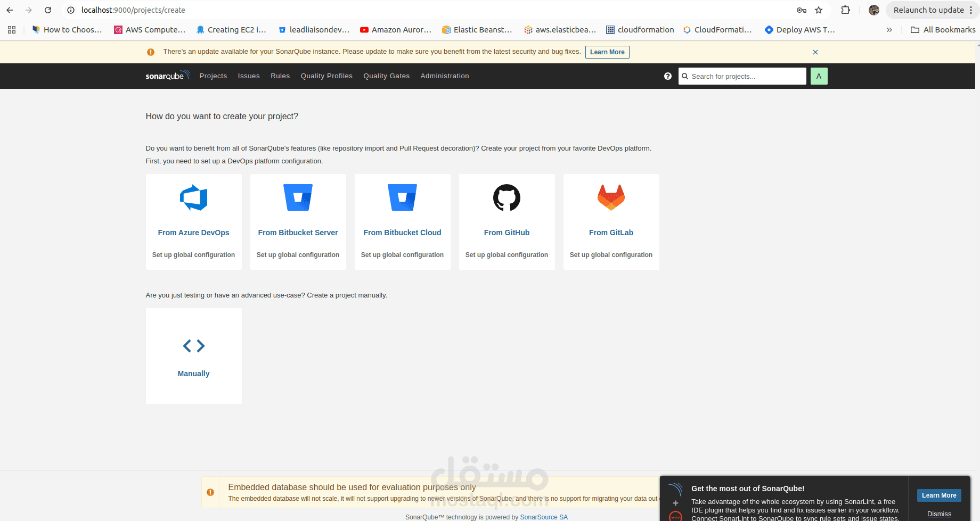The image size is (980, 521).
Task: Open 'Creating EC2 i...' bookmark
Action: (231, 30)
